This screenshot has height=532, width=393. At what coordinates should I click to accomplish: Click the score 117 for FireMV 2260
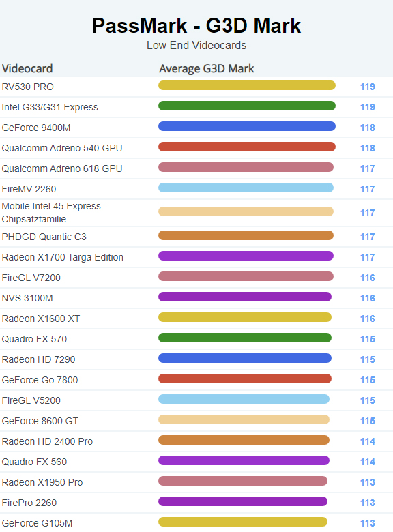(368, 189)
